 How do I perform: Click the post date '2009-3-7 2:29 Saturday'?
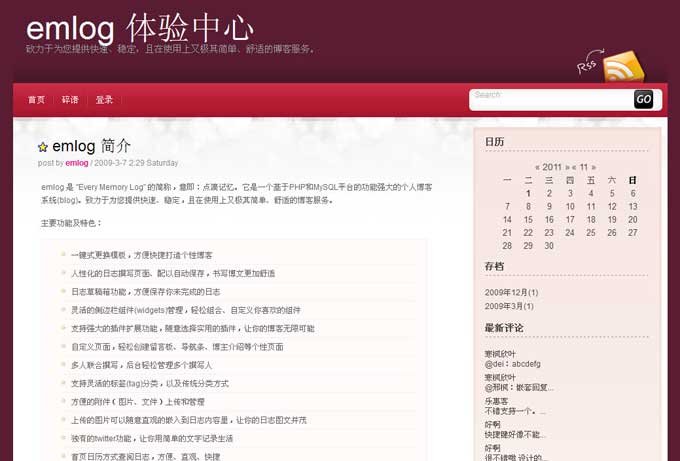[x=136, y=163]
